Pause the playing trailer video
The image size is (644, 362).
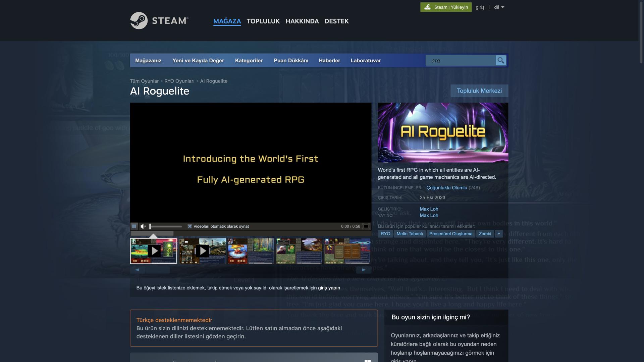pos(134,226)
